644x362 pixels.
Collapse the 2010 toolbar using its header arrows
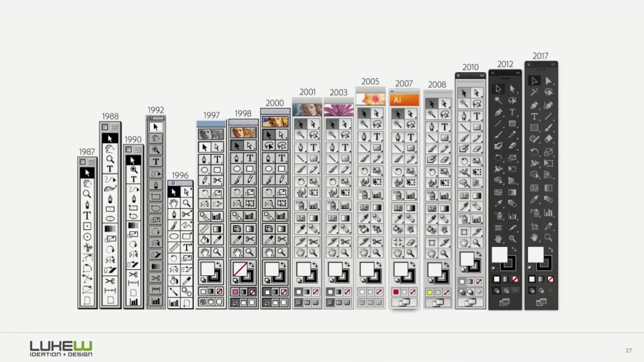click(x=482, y=76)
